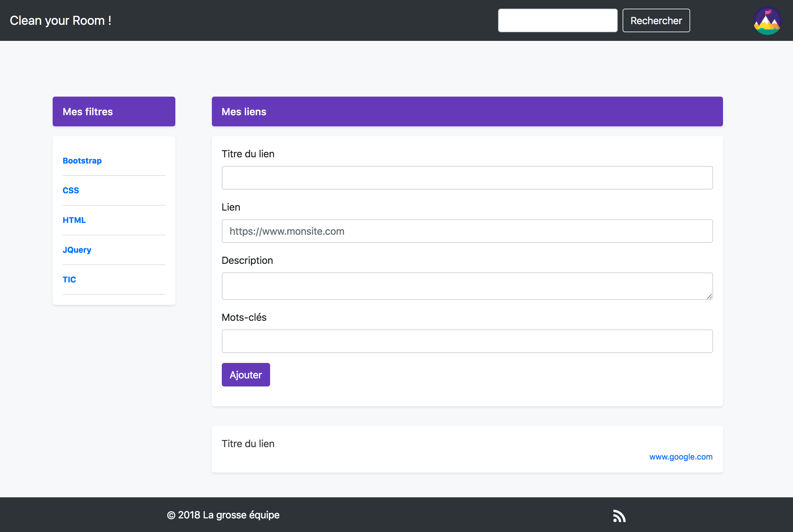Filter links by CSS
793x532 pixels.
coord(71,190)
